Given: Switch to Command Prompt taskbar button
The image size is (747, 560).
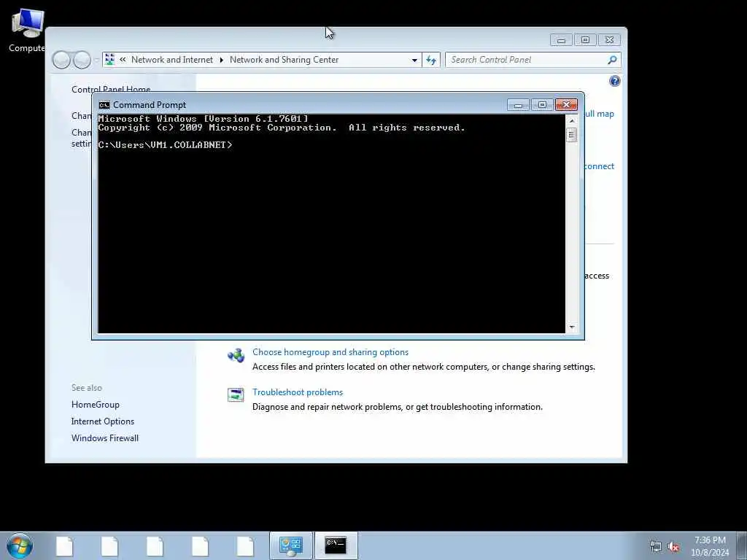Looking at the screenshot, I should 336,545.
